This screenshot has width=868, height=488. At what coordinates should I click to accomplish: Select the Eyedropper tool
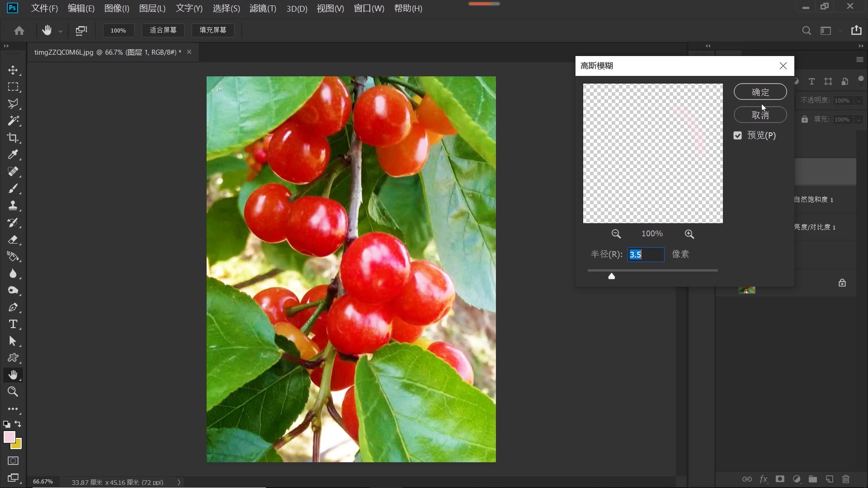(13, 155)
